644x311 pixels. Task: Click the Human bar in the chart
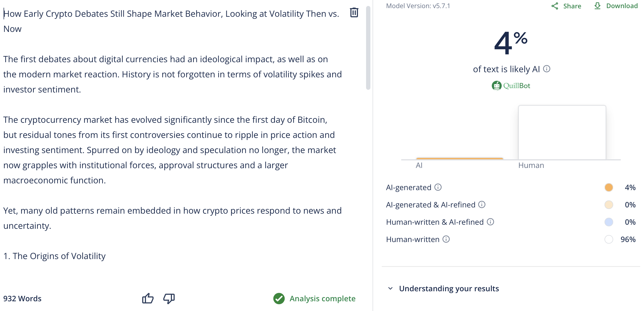562,133
